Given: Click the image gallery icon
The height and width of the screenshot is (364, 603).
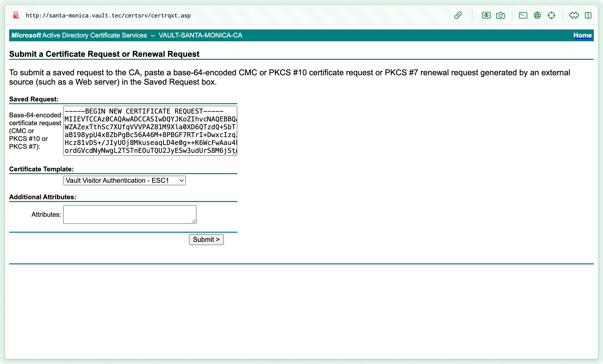Looking at the screenshot, I should pos(486,15).
